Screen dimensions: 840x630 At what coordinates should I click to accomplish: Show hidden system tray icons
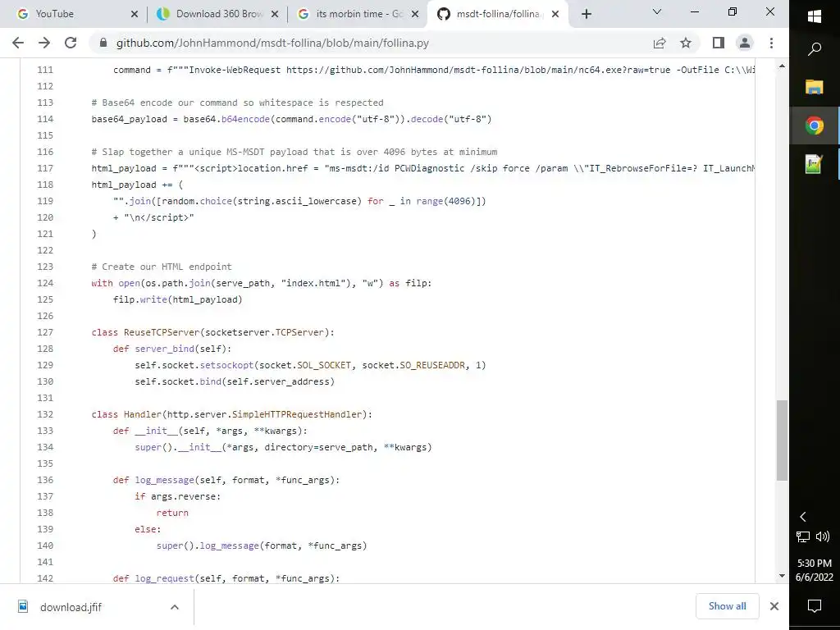coord(803,517)
